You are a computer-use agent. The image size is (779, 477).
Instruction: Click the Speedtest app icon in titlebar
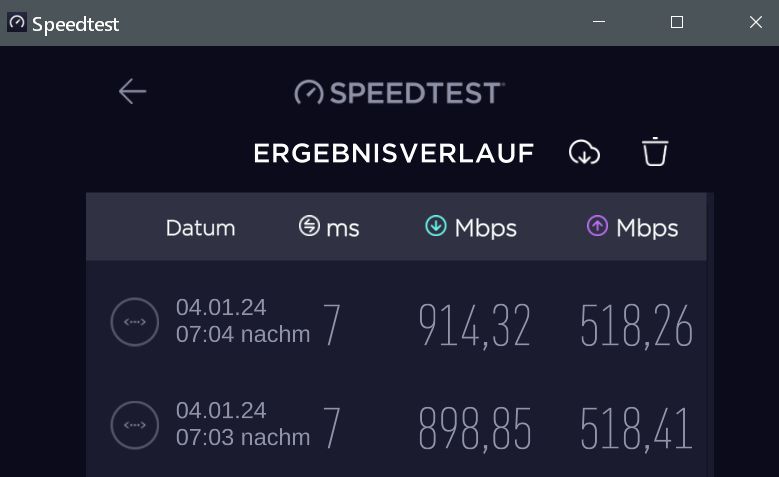(17, 22)
